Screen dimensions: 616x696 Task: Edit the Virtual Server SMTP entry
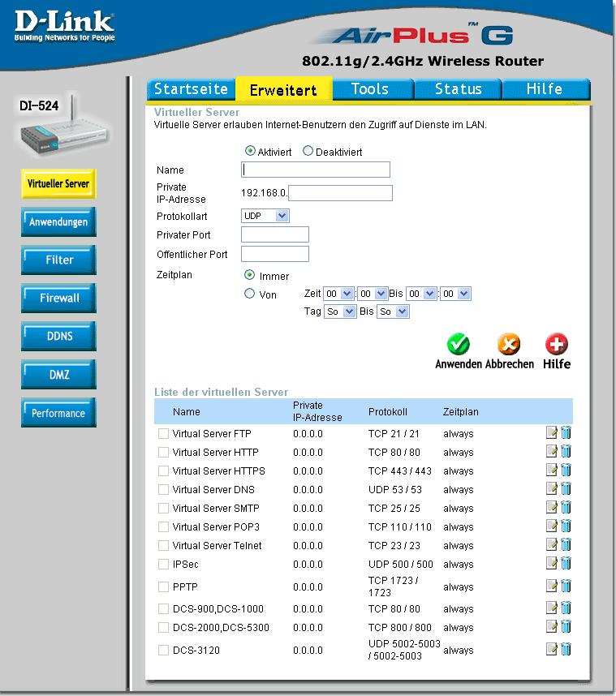[x=551, y=507]
